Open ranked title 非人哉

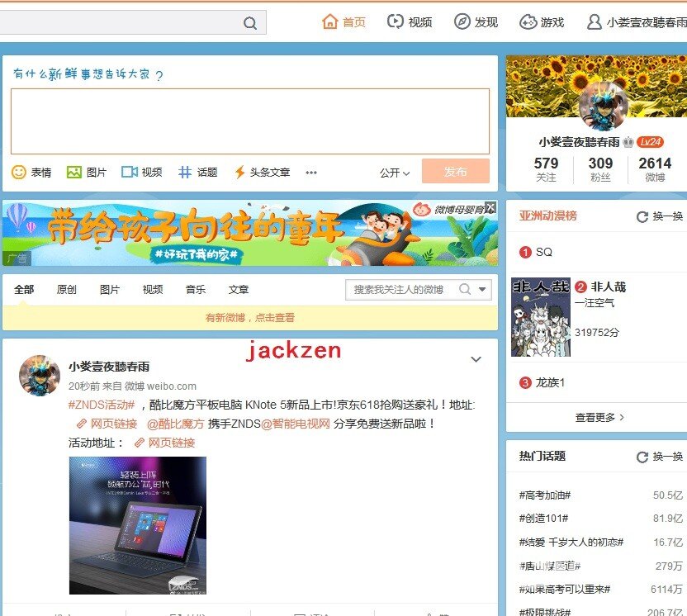coord(608,287)
